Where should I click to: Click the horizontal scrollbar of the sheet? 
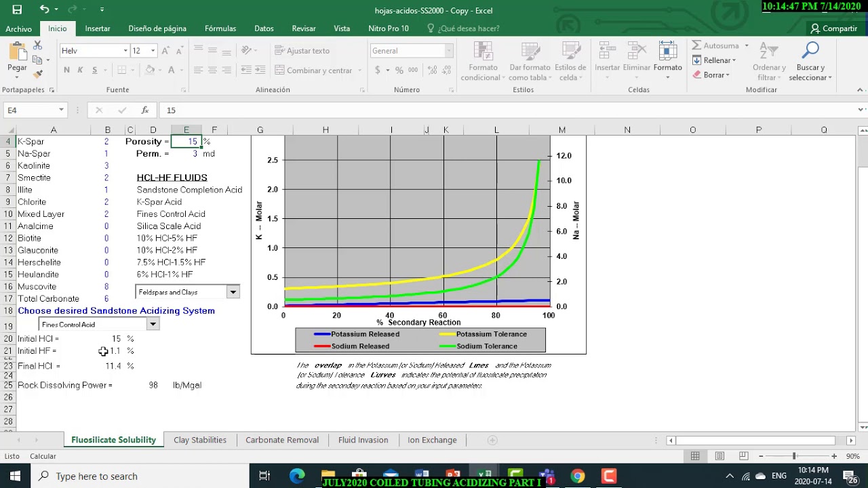(x=756, y=441)
